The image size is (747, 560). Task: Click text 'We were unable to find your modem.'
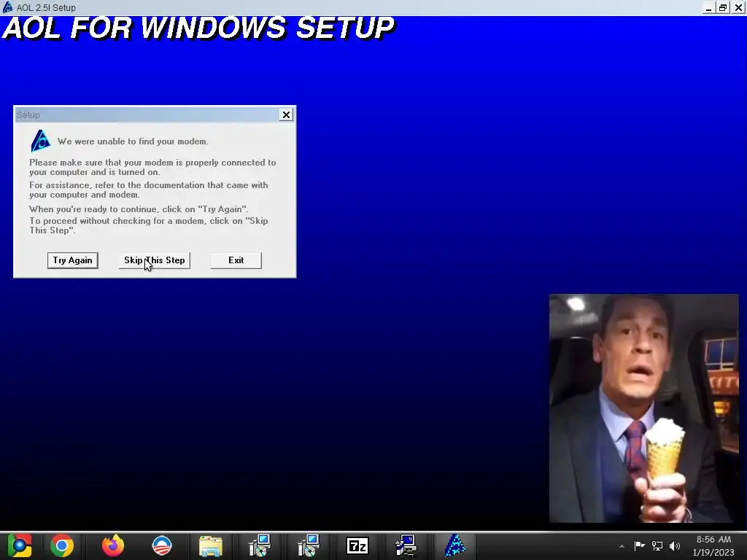(x=133, y=141)
